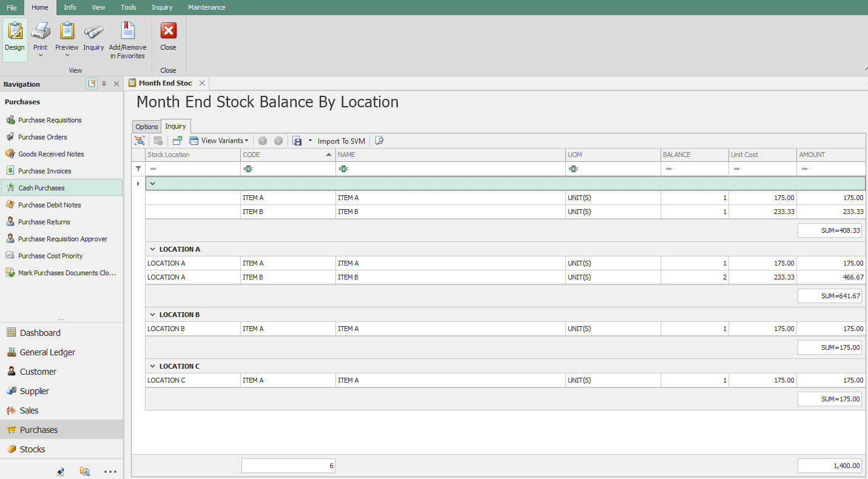Open the Maintenance ribbon tab
This screenshot has width=868, height=479.
pos(207,7)
